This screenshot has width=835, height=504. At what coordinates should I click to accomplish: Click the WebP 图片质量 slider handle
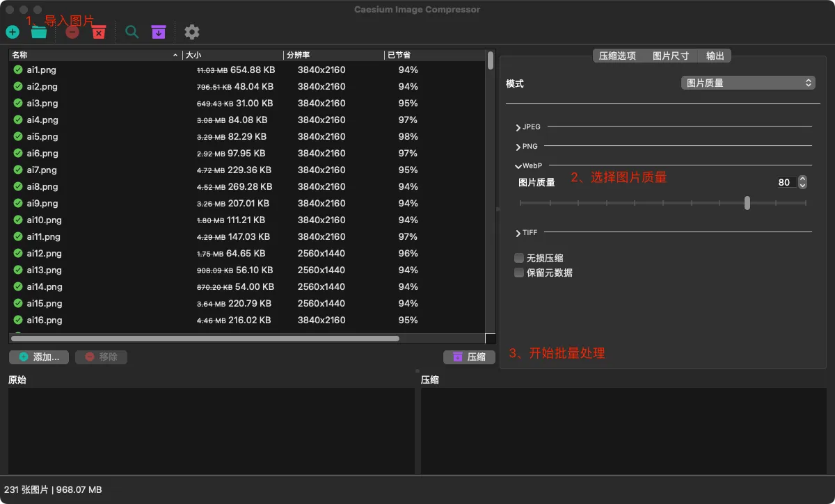pos(747,203)
